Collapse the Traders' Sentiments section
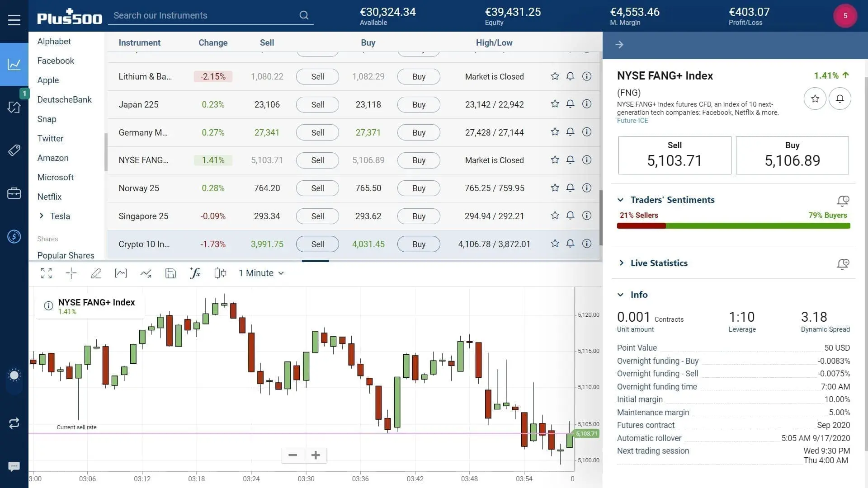This screenshot has width=868, height=488. [620, 200]
